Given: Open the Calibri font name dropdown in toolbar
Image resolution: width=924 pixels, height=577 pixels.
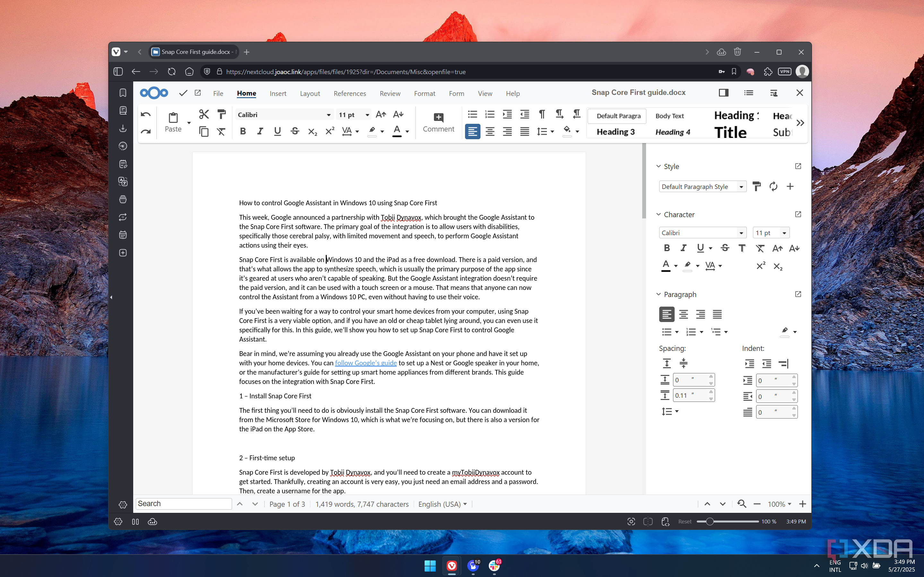Looking at the screenshot, I should 328,115.
